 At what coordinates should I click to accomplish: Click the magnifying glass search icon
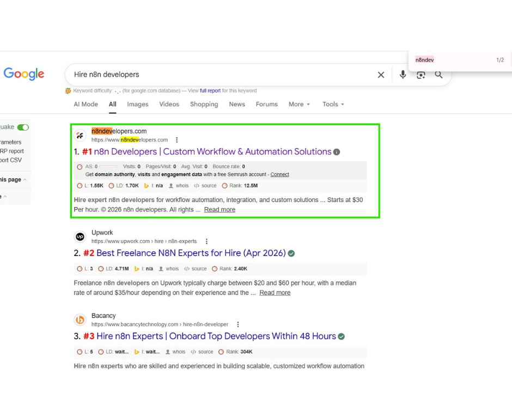[438, 75]
